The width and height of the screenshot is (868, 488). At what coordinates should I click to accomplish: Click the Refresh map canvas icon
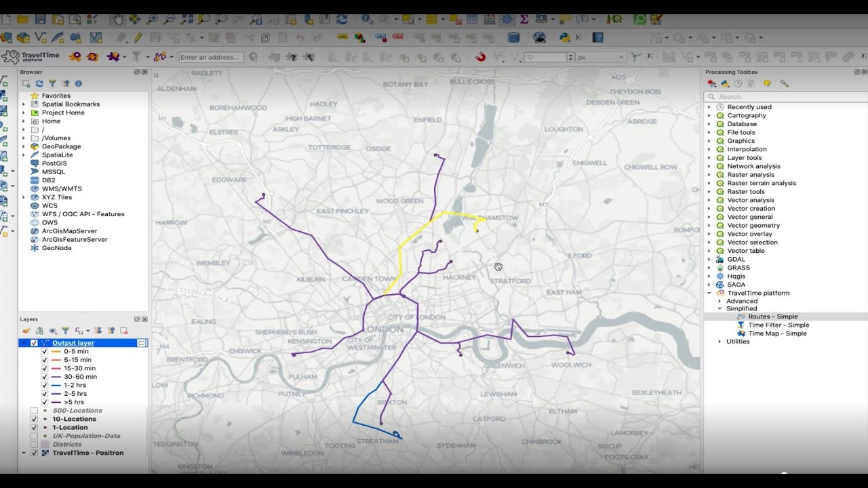click(x=342, y=19)
